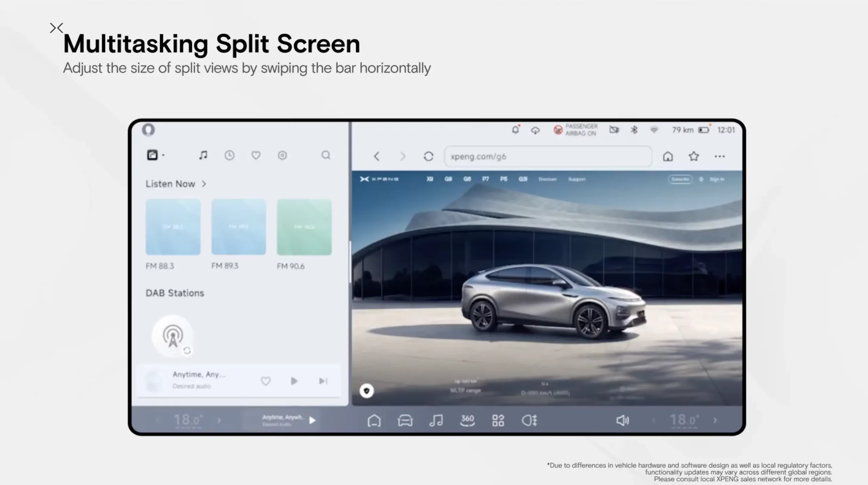The height and width of the screenshot is (485, 868).
Task: Open notifications bell icon
Action: point(515,130)
